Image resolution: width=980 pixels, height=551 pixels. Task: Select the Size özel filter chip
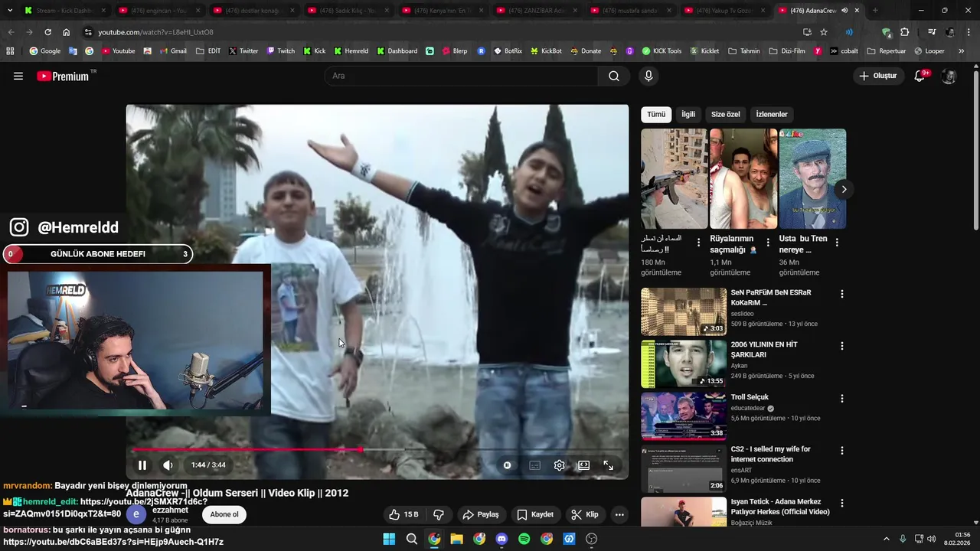point(726,114)
